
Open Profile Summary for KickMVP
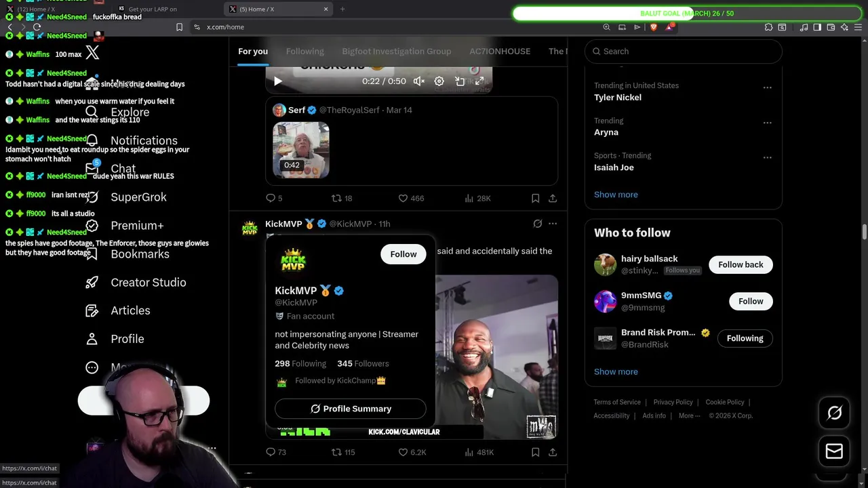click(x=351, y=409)
